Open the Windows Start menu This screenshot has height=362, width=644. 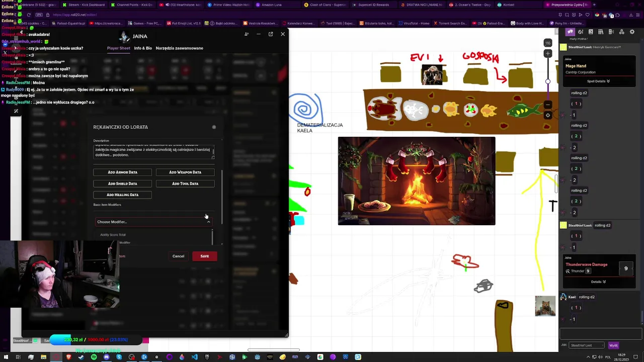pos(6,357)
